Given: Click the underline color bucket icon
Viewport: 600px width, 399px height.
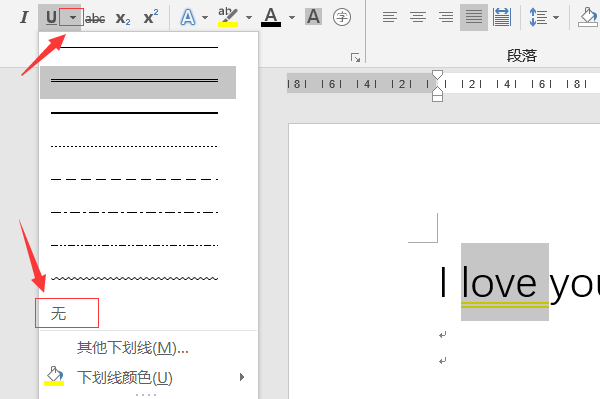Looking at the screenshot, I should (x=54, y=376).
